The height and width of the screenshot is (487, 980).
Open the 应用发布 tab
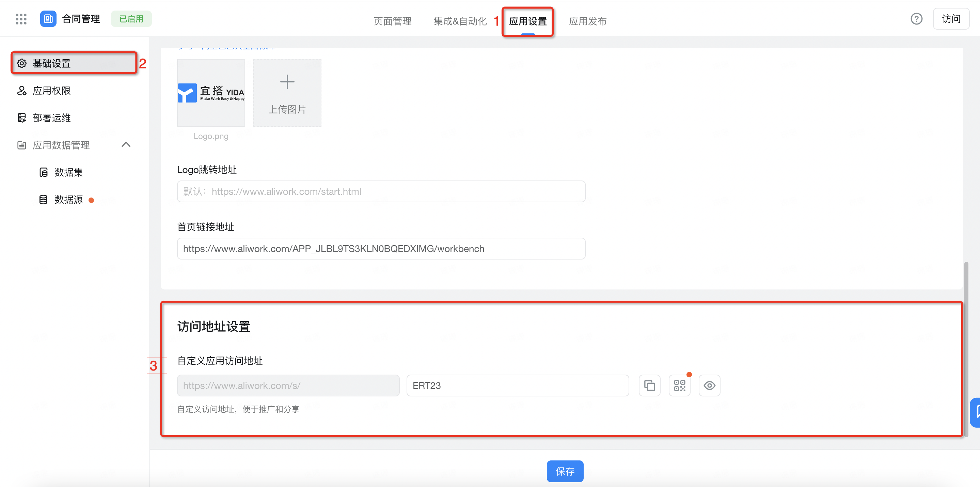[587, 21]
